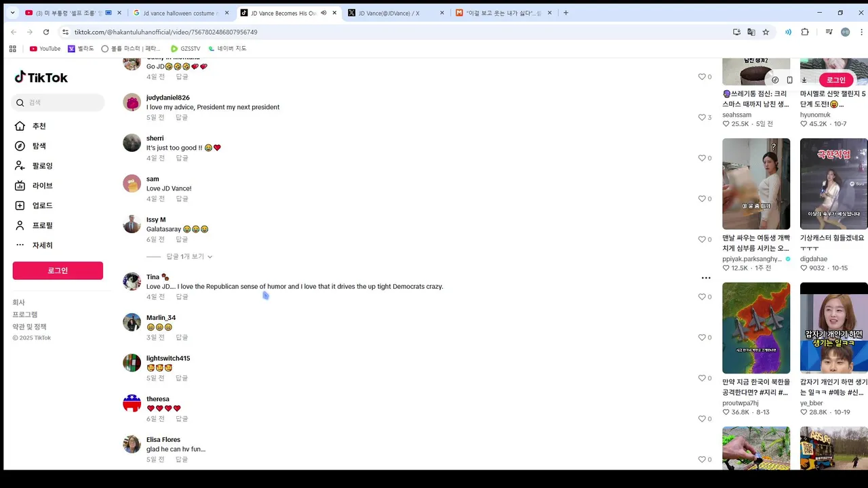Switch to the Gmail-icon last tab
868x488 pixels.
point(502,13)
